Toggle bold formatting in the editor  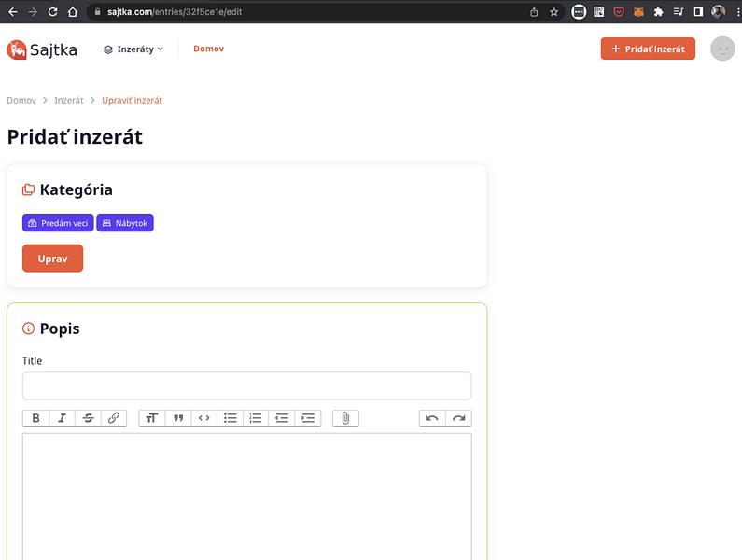tap(35, 418)
